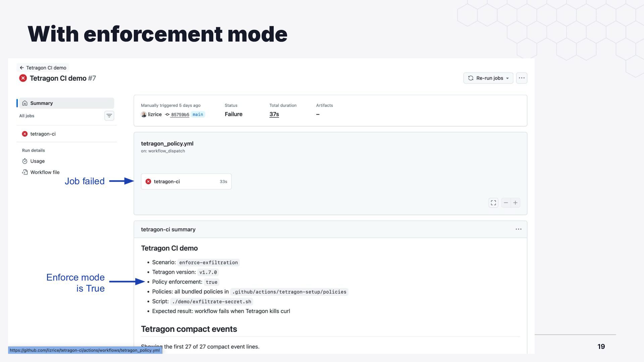The height and width of the screenshot is (362, 644).
Task: Click the failure icon beside sidebar tetragon-ci
Action: click(x=25, y=134)
